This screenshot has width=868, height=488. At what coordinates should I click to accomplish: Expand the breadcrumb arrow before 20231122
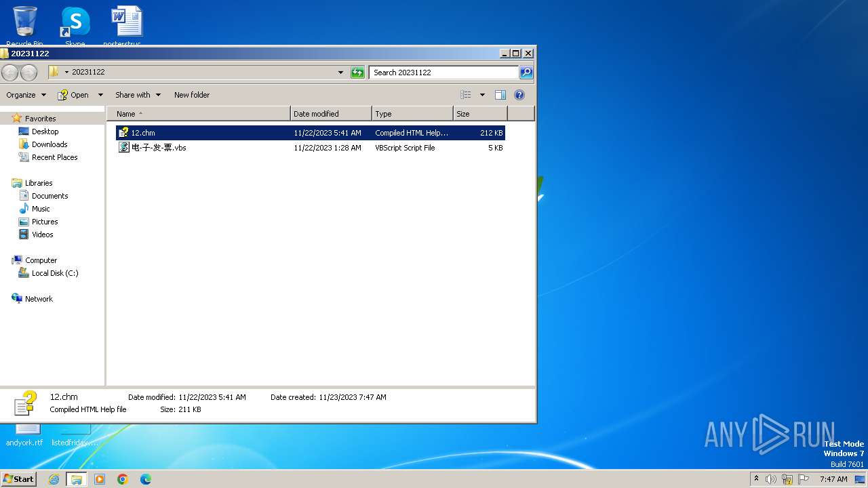66,73
